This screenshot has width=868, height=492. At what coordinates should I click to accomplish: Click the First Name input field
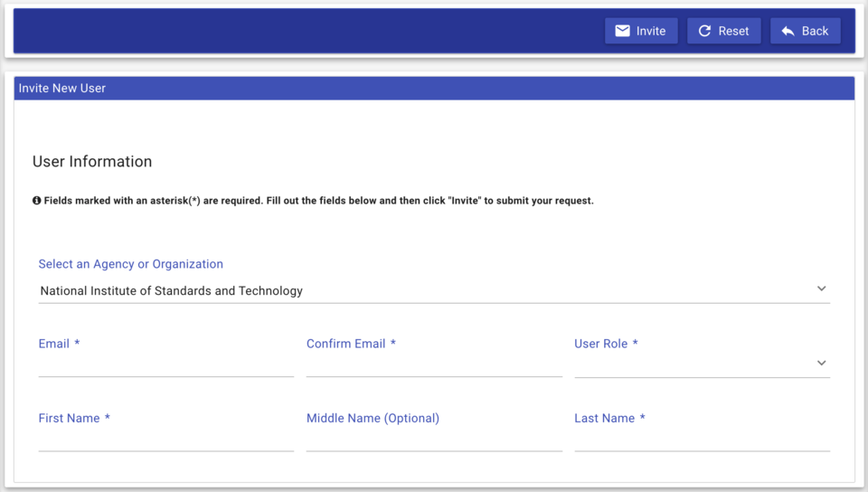click(165, 439)
